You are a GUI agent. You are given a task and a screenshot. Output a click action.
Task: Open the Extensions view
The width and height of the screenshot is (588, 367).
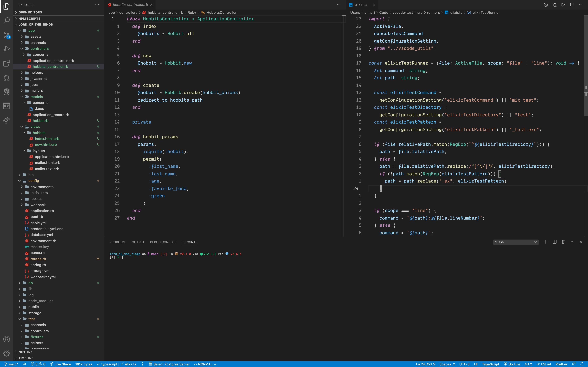7,63
